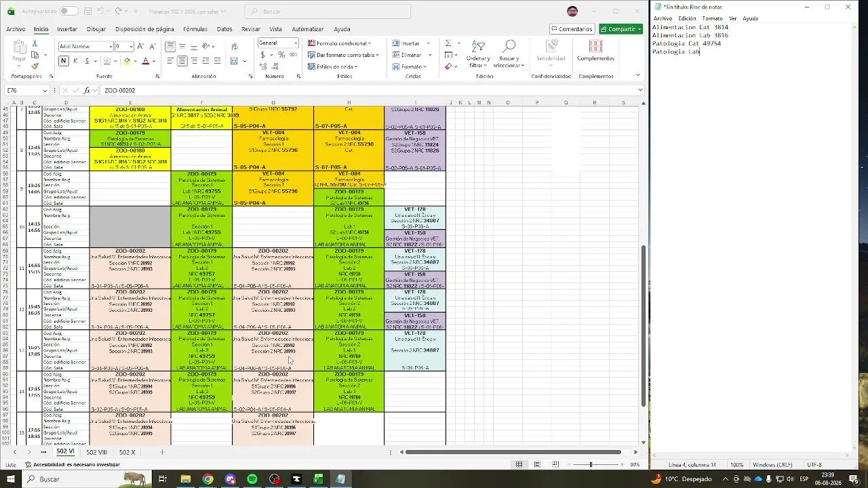Click the Wrap Text icon
This screenshot has width=868, height=488.
[x=235, y=46]
